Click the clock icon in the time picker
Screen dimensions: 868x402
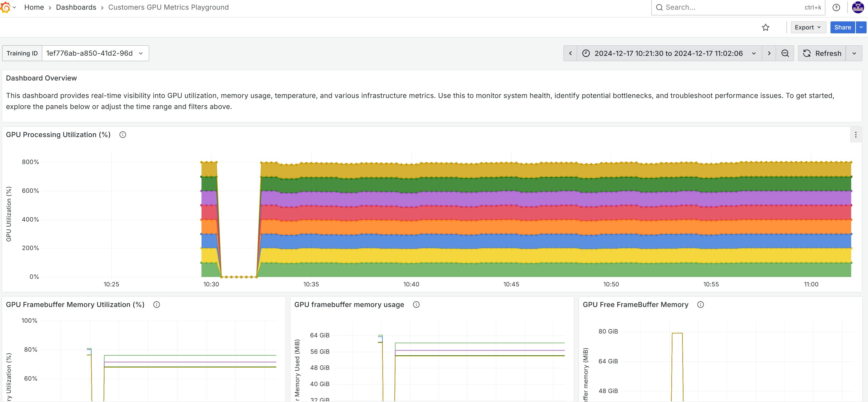click(586, 53)
